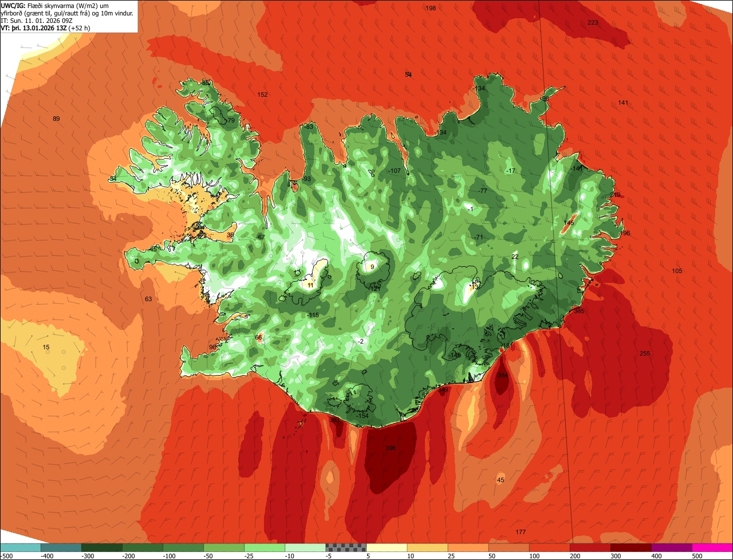Click the 9 value on Hofsjökull glacier

pos(372,267)
